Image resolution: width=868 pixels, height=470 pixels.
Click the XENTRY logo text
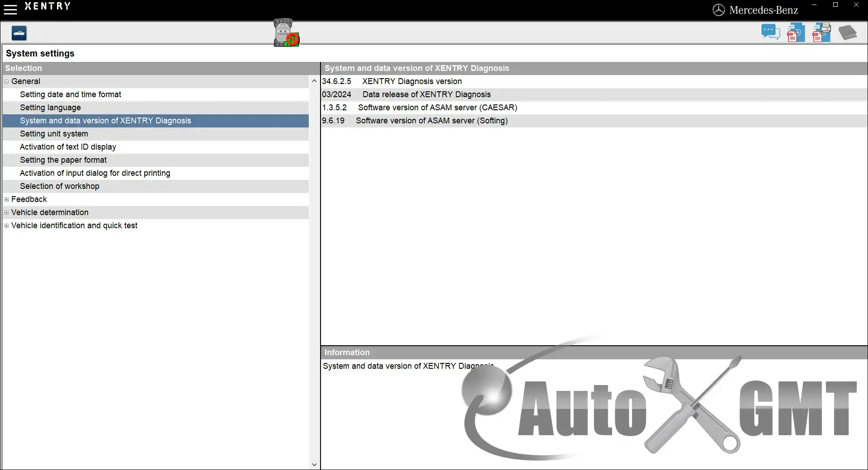47,6
